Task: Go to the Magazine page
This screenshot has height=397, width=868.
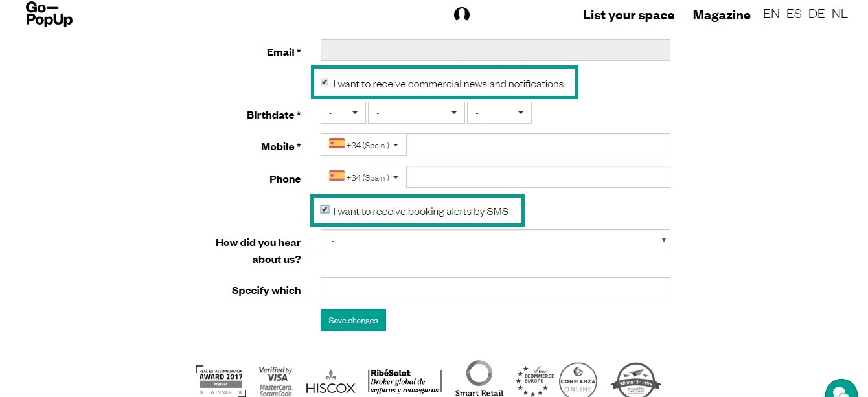Action: [722, 15]
